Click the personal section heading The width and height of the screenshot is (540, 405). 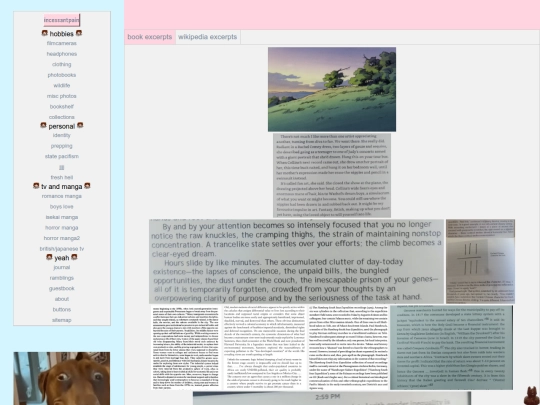(x=62, y=126)
